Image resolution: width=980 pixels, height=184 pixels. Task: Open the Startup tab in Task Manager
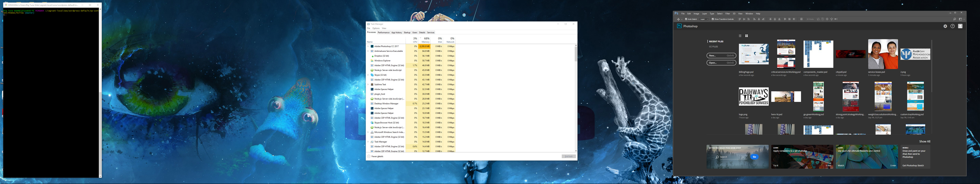(407, 32)
